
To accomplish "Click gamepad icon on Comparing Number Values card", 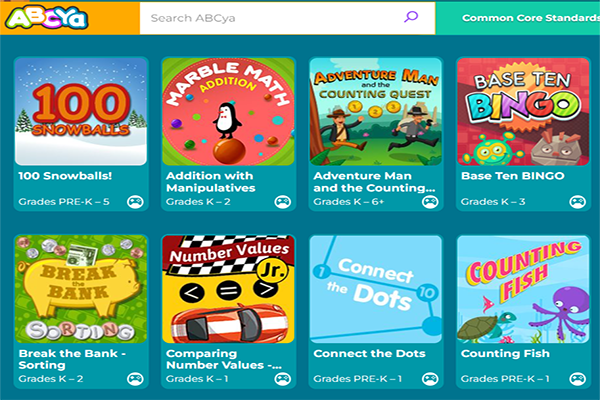I will pos(282,380).
